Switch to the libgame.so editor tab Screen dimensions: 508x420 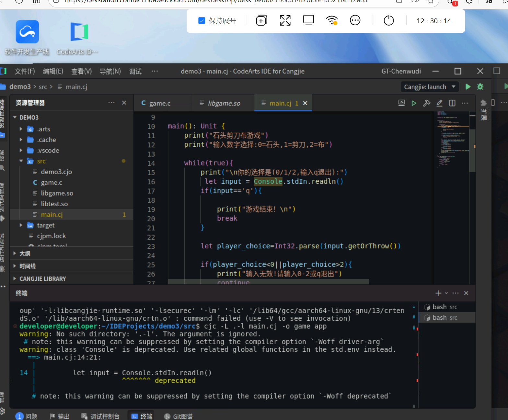tap(223, 103)
